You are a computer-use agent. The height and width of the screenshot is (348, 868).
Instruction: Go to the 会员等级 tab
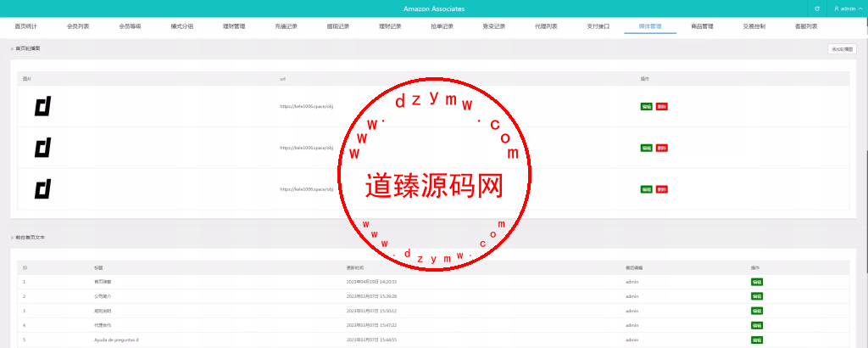(x=130, y=26)
